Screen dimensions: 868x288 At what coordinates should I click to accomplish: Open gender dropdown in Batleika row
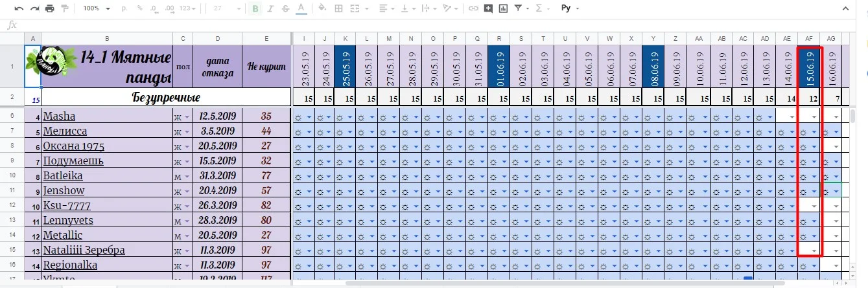pos(189,176)
